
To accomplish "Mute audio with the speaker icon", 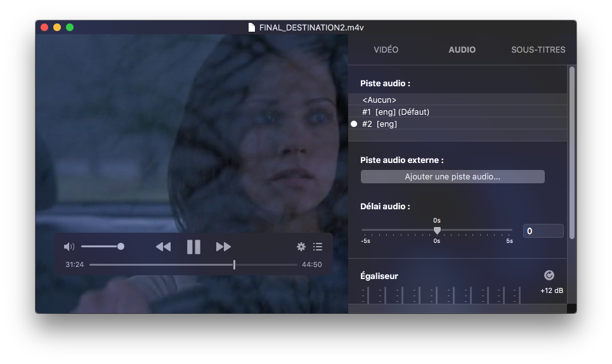I will (x=68, y=247).
